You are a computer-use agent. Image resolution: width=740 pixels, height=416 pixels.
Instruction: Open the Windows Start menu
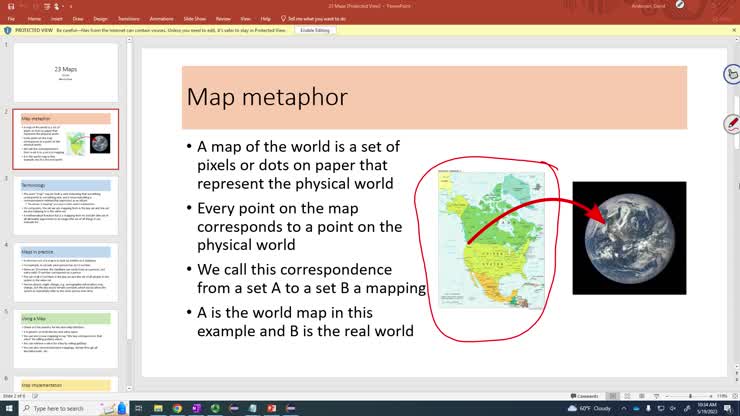click(9, 408)
